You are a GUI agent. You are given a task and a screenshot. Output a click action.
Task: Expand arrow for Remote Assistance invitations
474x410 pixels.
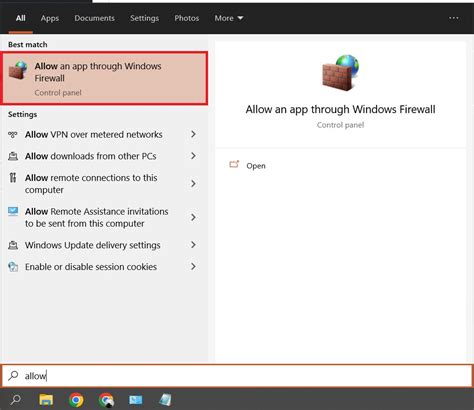pos(193,217)
